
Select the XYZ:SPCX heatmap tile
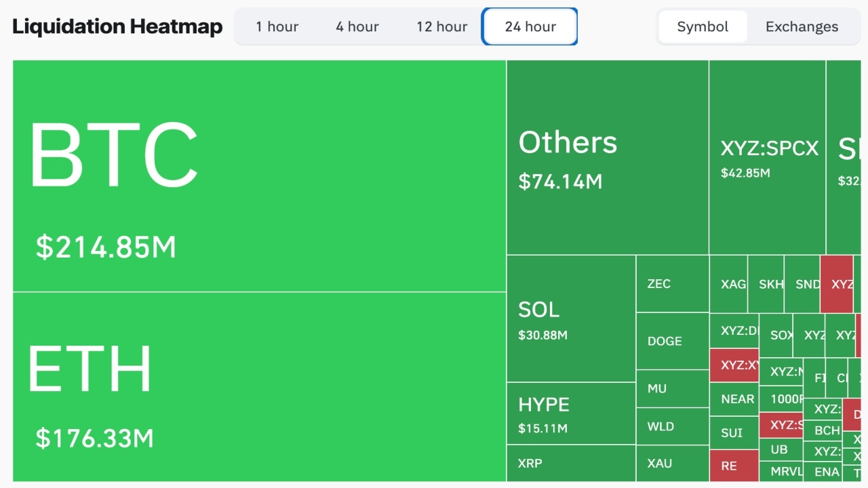tap(768, 157)
